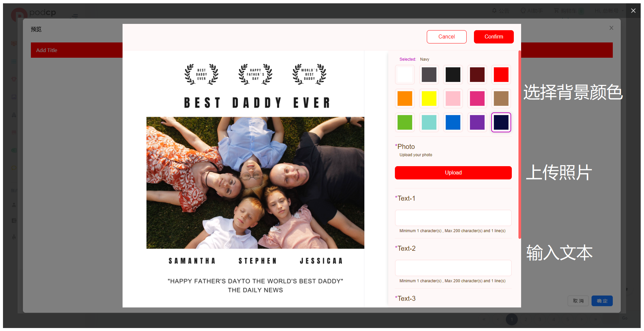
Task: Select the light pink color swatch
Action: (x=453, y=99)
